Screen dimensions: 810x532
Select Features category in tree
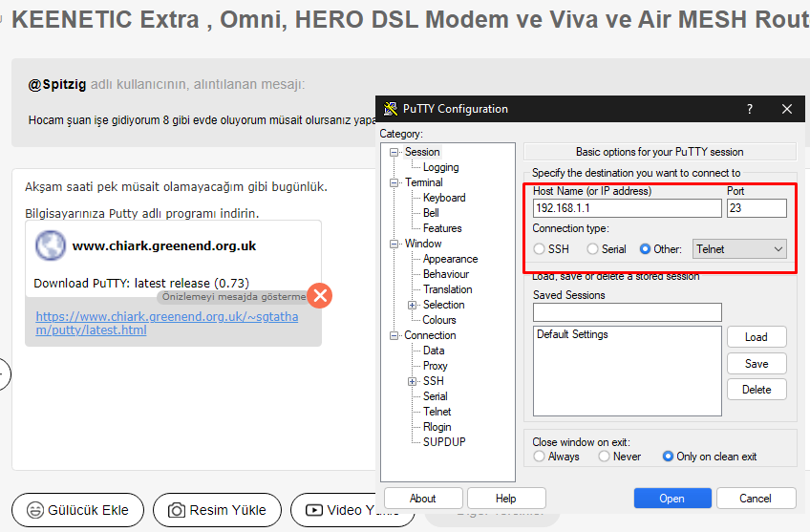[442, 228]
